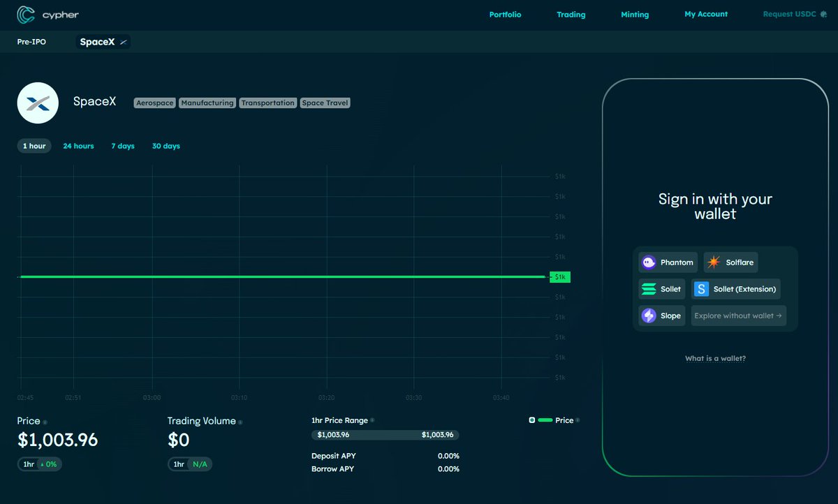Click Explore without wallet button
The height and width of the screenshot is (504, 838).
click(x=739, y=316)
